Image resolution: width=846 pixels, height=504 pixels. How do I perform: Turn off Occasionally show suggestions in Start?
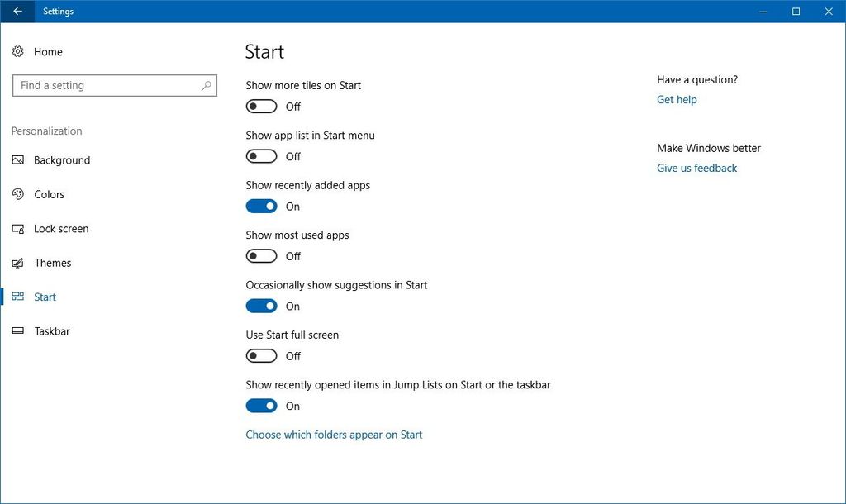(261, 306)
